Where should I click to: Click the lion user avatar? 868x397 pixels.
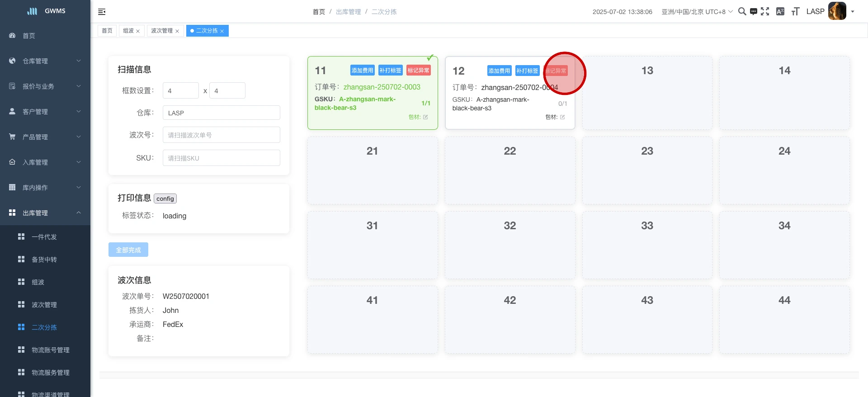[x=837, y=11]
